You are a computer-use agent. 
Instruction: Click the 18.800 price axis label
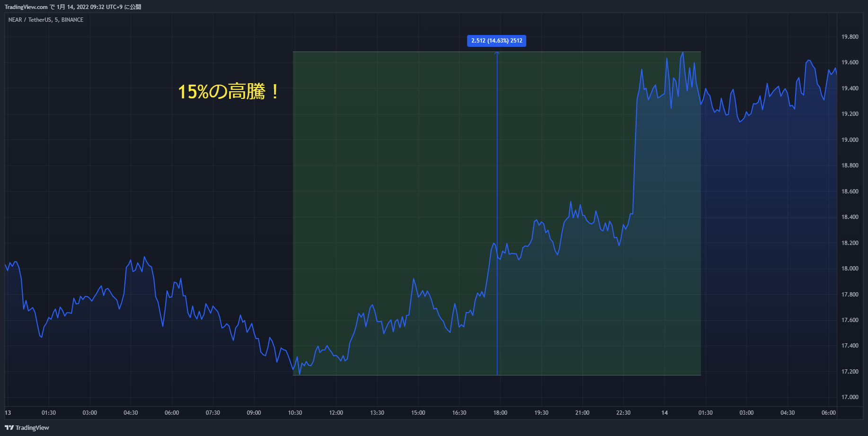tap(850, 166)
